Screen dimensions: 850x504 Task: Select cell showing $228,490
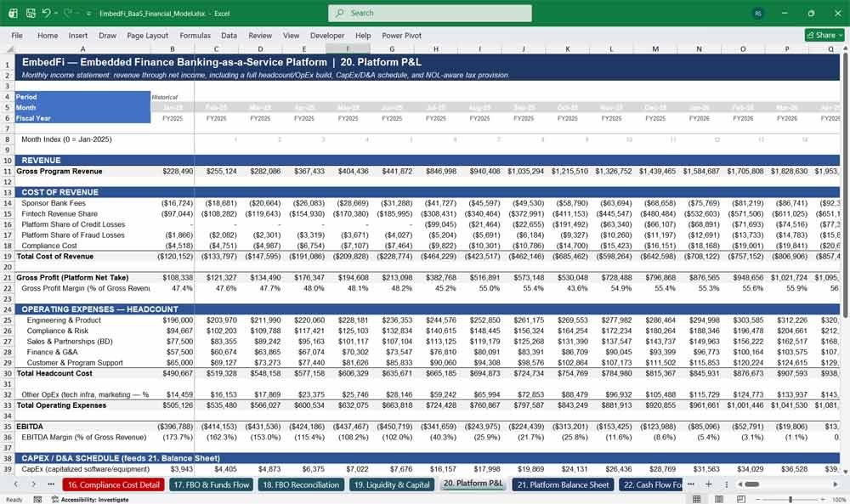click(x=173, y=171)
